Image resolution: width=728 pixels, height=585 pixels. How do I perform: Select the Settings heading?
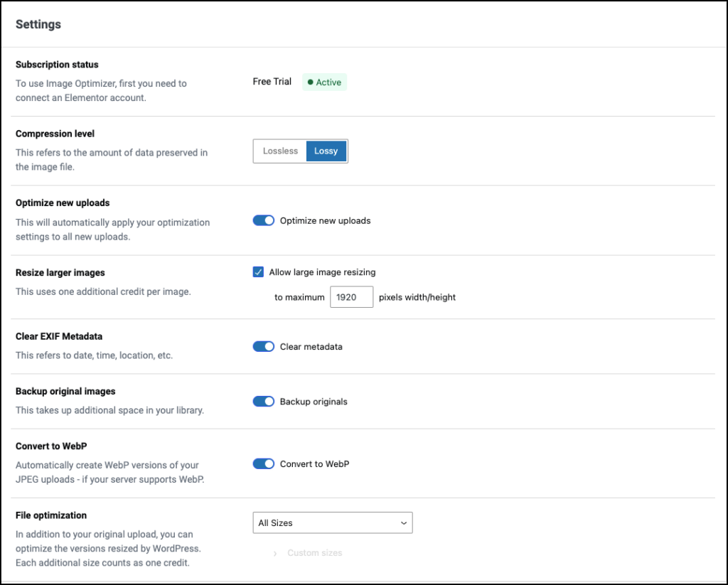(x=38, y=24)
